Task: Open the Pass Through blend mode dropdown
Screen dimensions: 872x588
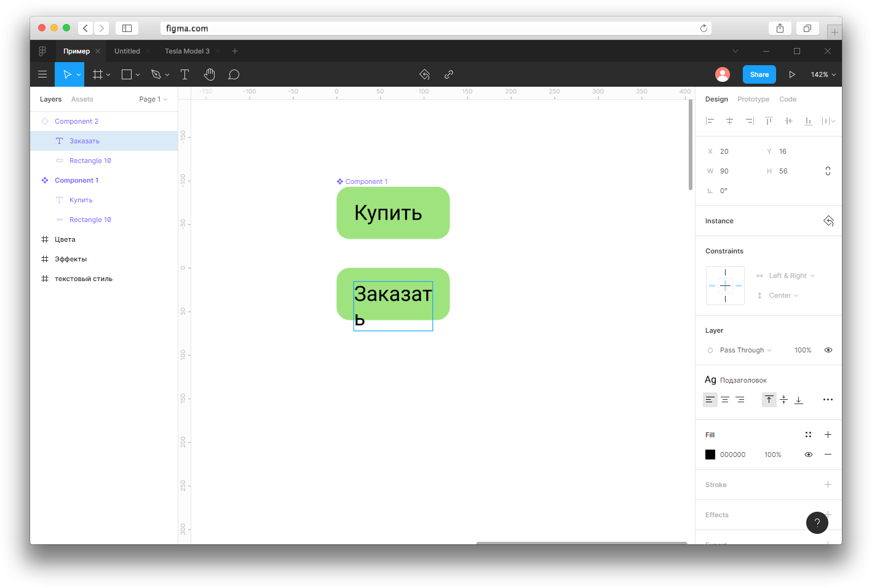Action: tap(745, 350)
